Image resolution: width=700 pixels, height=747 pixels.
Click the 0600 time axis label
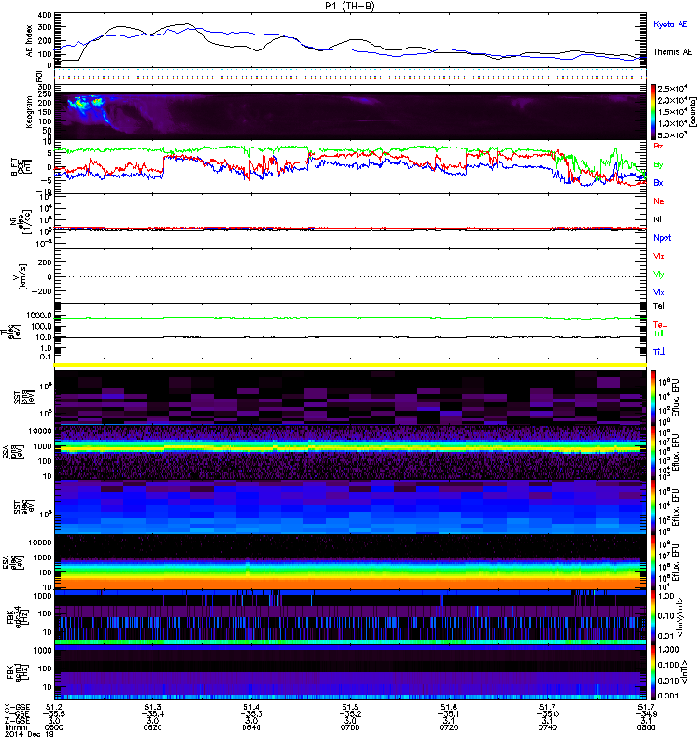pos(54,727)
